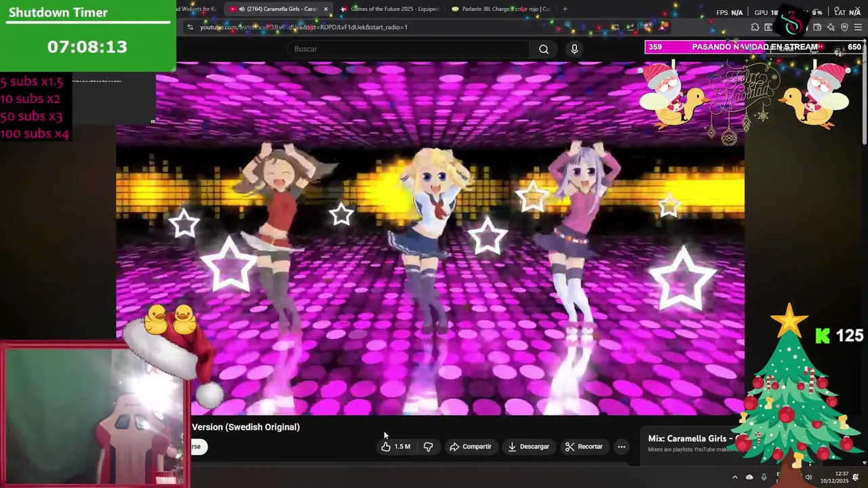
Task: Focus the Buscar search input field
Action: click(x=408, y=49)
